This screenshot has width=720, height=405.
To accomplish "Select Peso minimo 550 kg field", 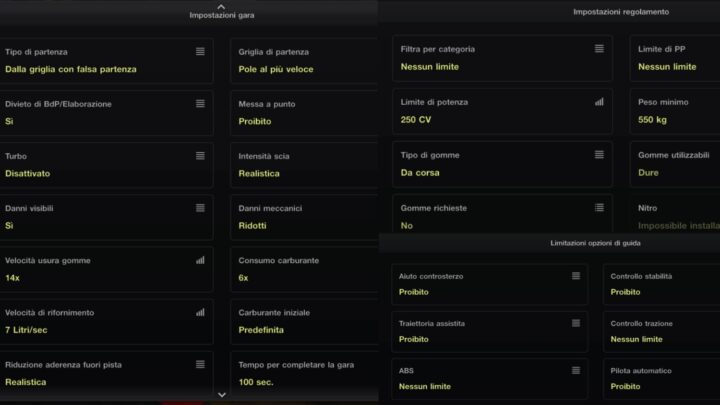I will coord(675,111).
